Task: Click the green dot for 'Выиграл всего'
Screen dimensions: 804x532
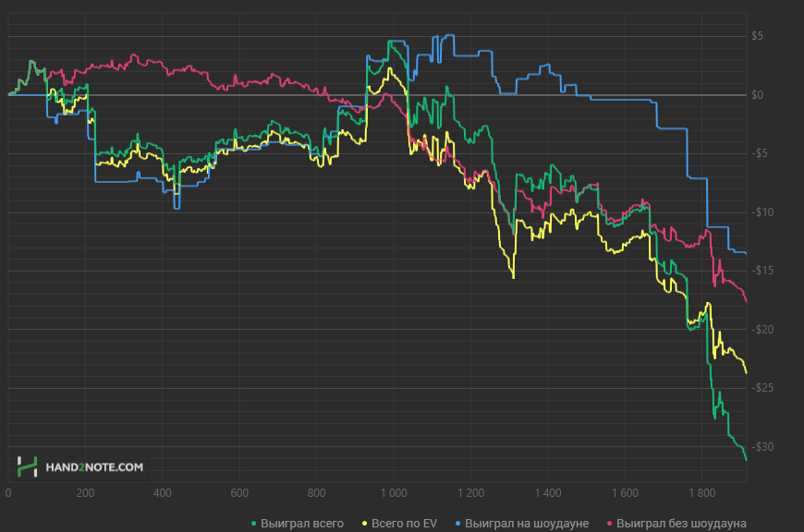Action: pos(253,524)
